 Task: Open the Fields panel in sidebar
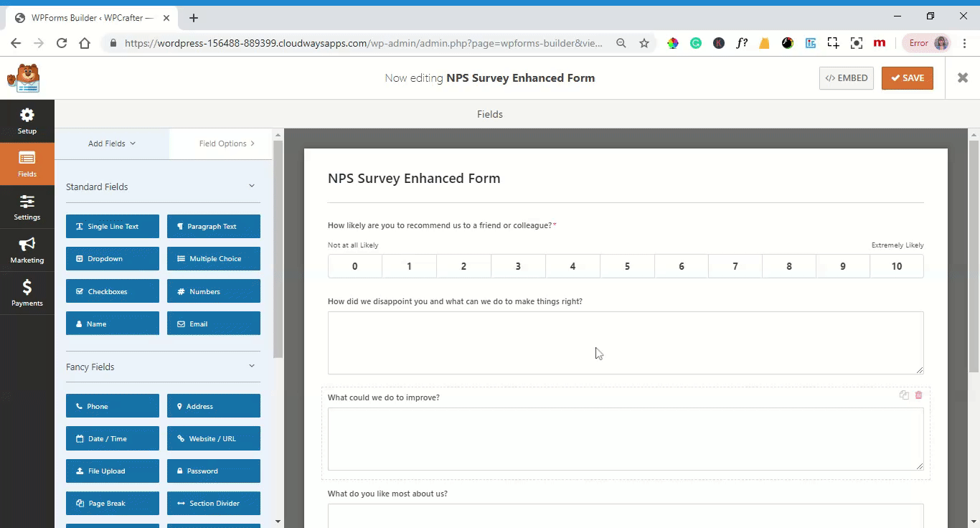pyautogui.click(x=27, y=164)
